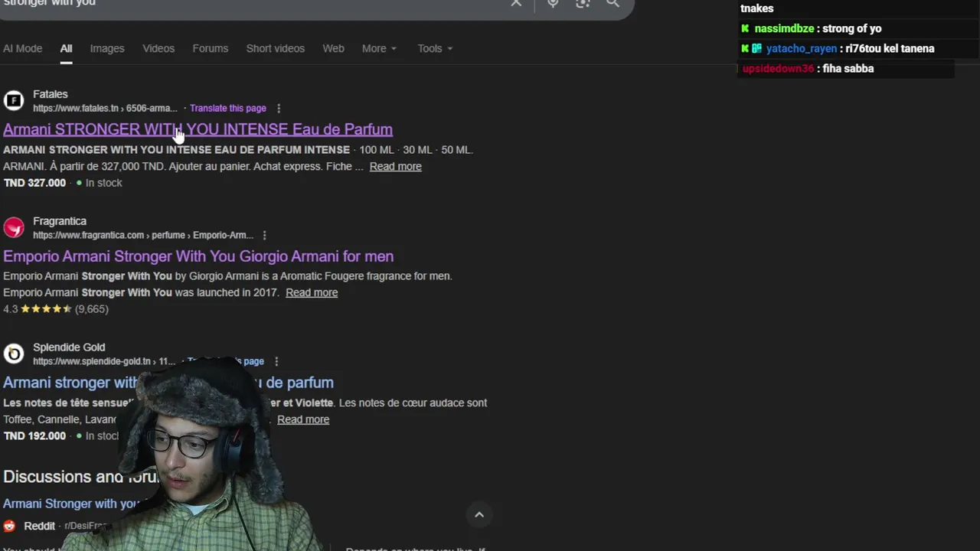Open options menu for Fragrantica result
This screenshot has width=980, height=551.
265,236
